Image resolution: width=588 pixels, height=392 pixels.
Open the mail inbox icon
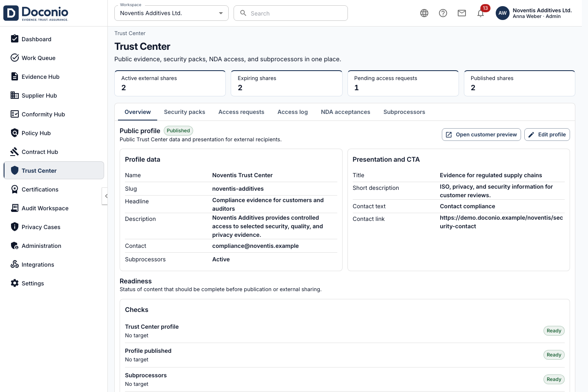[x=462, y=13]
